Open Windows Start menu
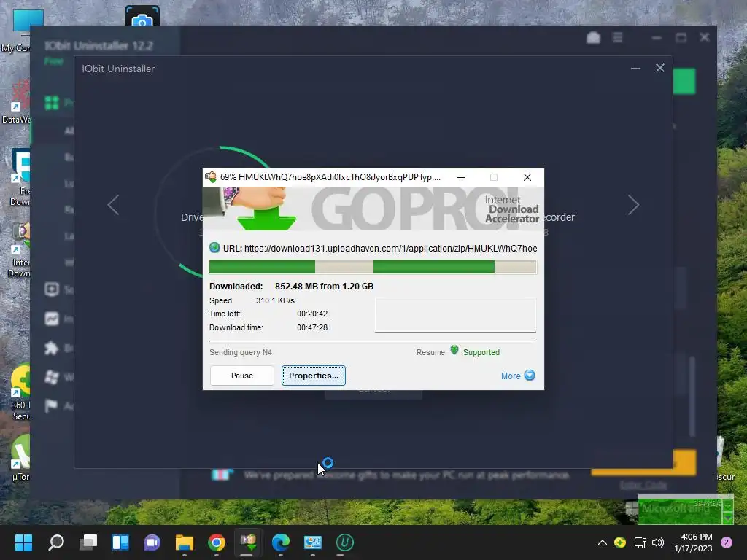Viewport: 747px width, 560px height. click(23, 542)
